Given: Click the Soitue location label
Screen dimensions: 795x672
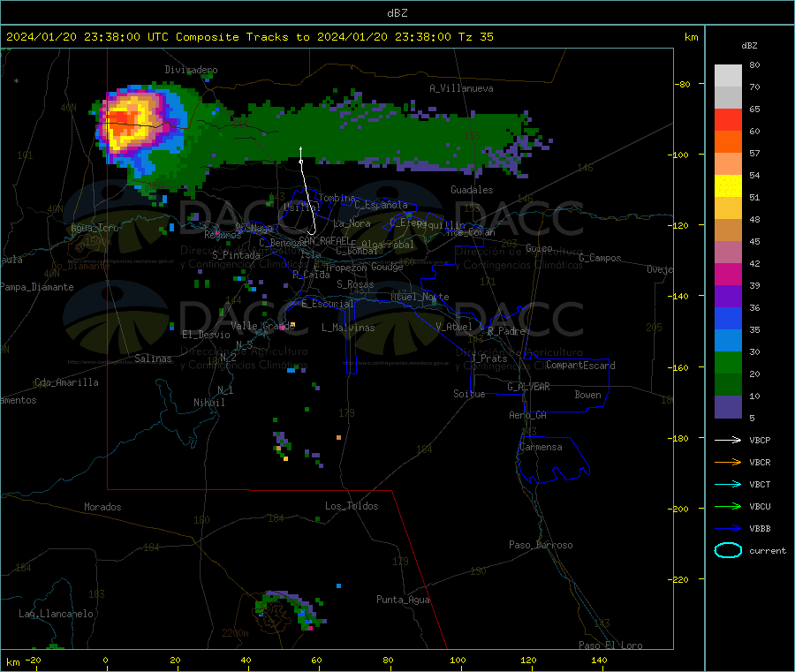Looking at the screenshot, I should coord(469,394).
